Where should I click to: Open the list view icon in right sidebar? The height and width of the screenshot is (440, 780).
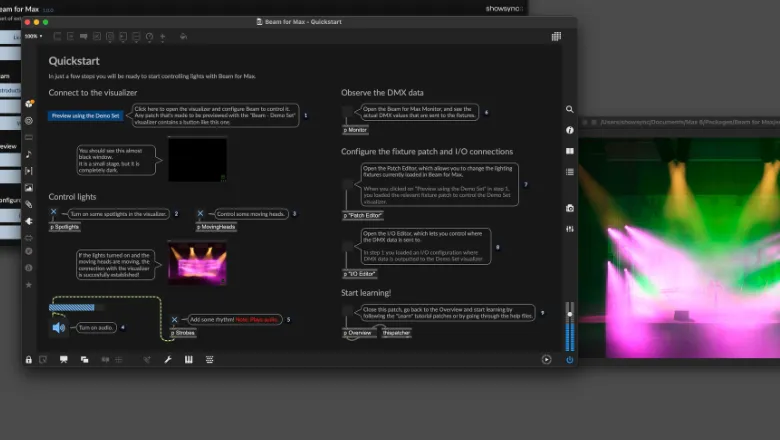(570, 172)
